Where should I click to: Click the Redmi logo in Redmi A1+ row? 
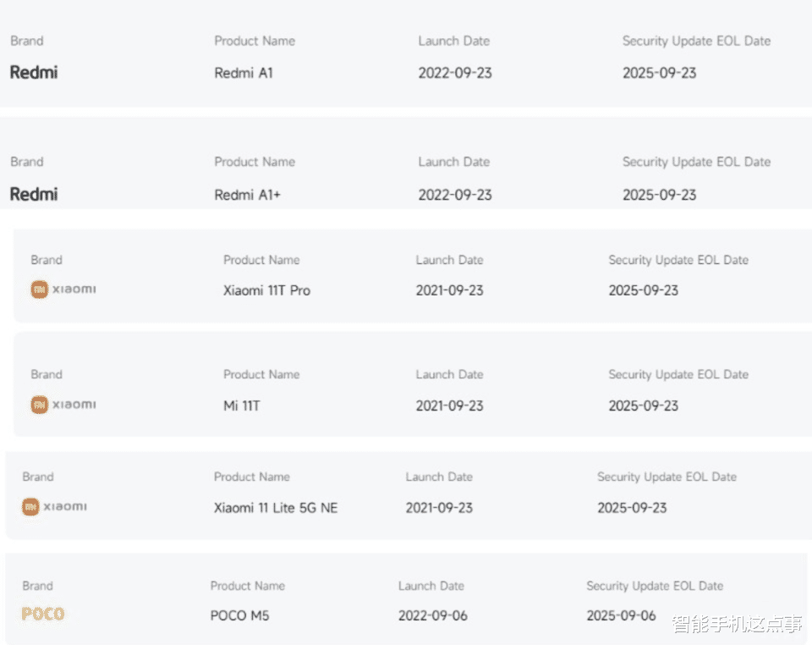coord(34,195)
